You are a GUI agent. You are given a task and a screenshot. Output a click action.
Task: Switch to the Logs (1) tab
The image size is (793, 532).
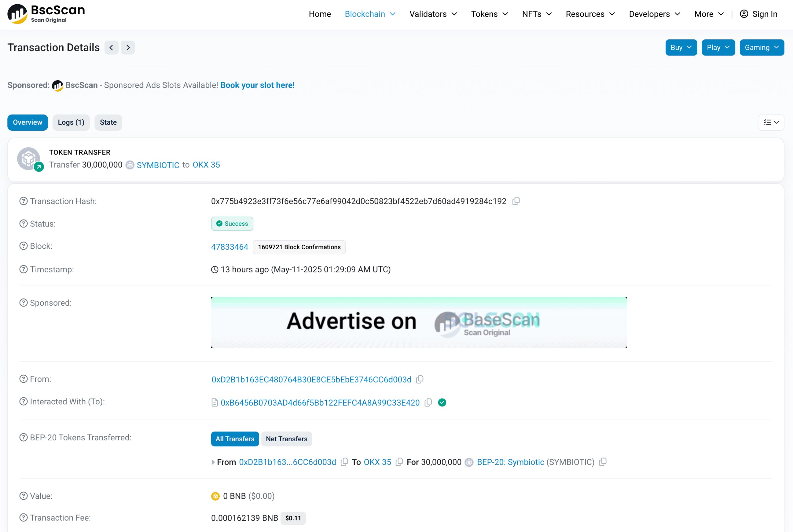click(x=71, y=123)
